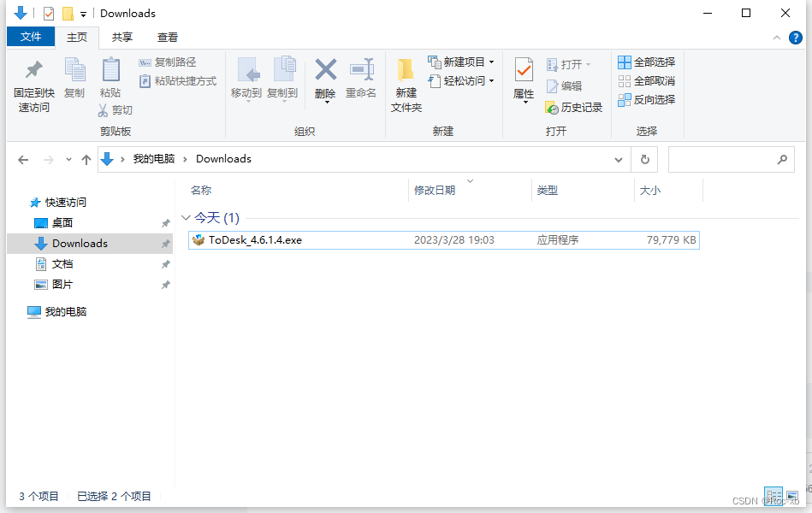Click the title bar New folder icon

(68, 14)
